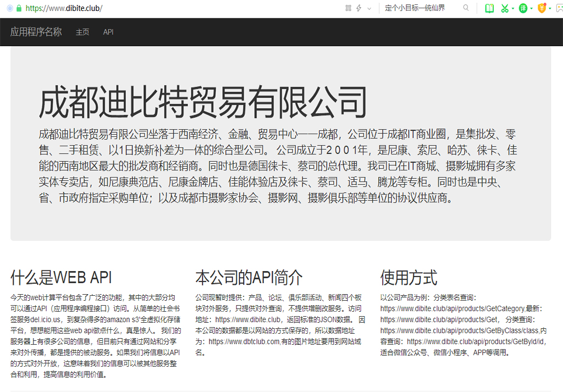Screen dimensions: 563x392
Task: Click the 应用程序名称 brand link
Action: point(36,32)
